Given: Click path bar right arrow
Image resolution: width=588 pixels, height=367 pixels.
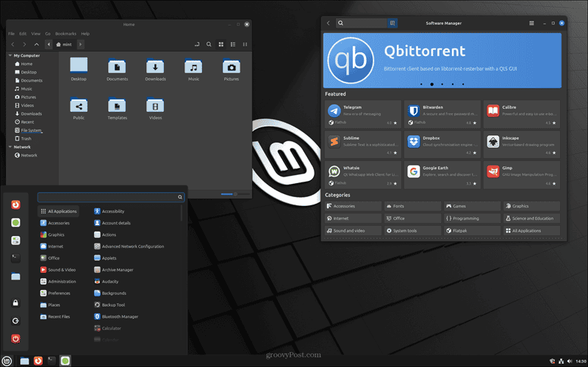Looking at the screenshot, I should coord(80,44).
